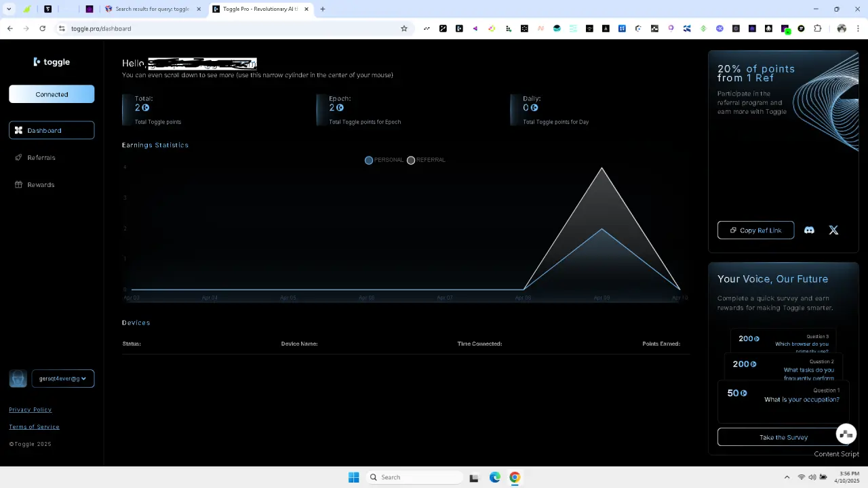The width and height of the screenshot is (868, 488).
Task: Close the Search results tab
Action: (199, 9)
